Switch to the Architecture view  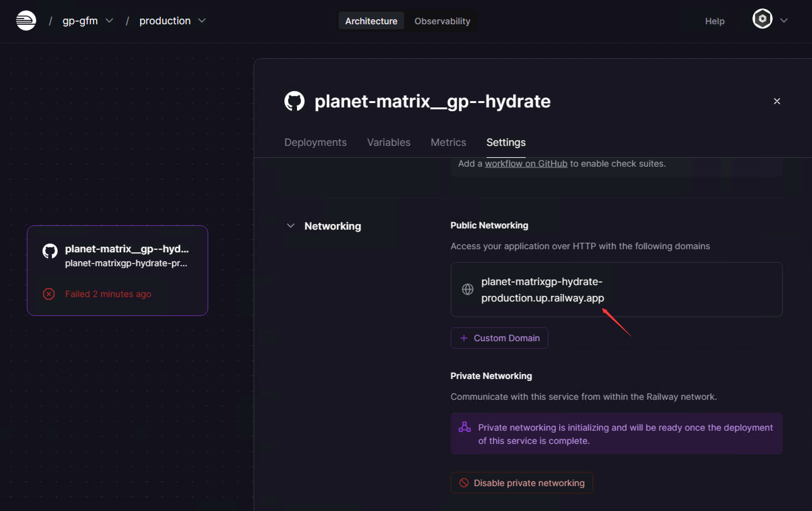point(371,21)
